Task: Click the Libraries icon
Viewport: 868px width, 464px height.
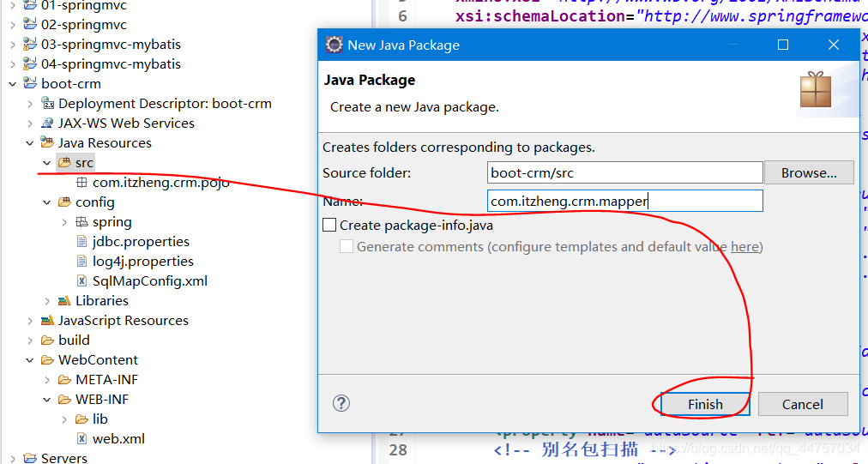Action: pos(65,301)
